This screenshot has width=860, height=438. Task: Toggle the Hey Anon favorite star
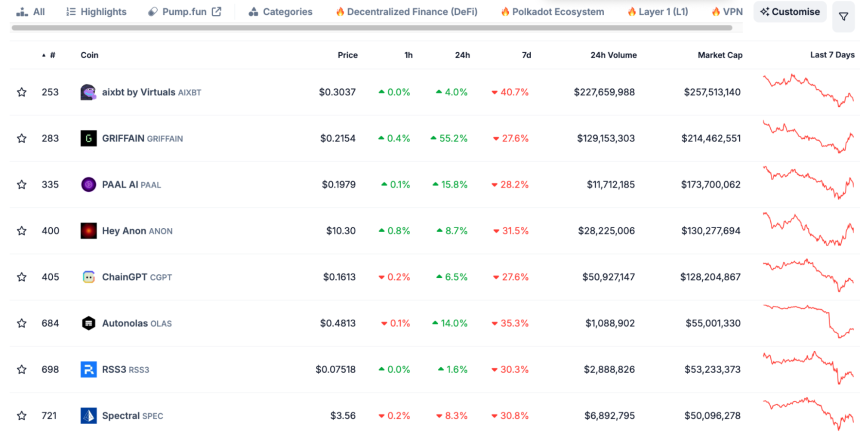pos(21,231)
